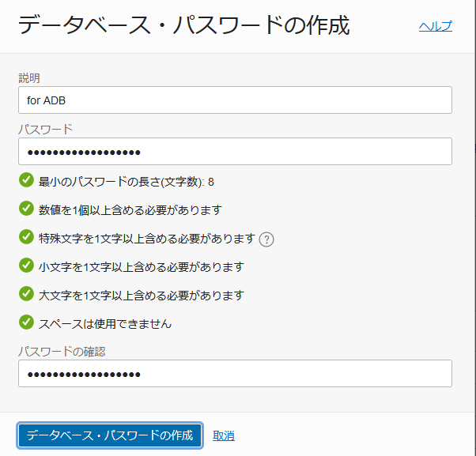Select the text 最小のパスワードの長さ(文字数): 8

127,182
